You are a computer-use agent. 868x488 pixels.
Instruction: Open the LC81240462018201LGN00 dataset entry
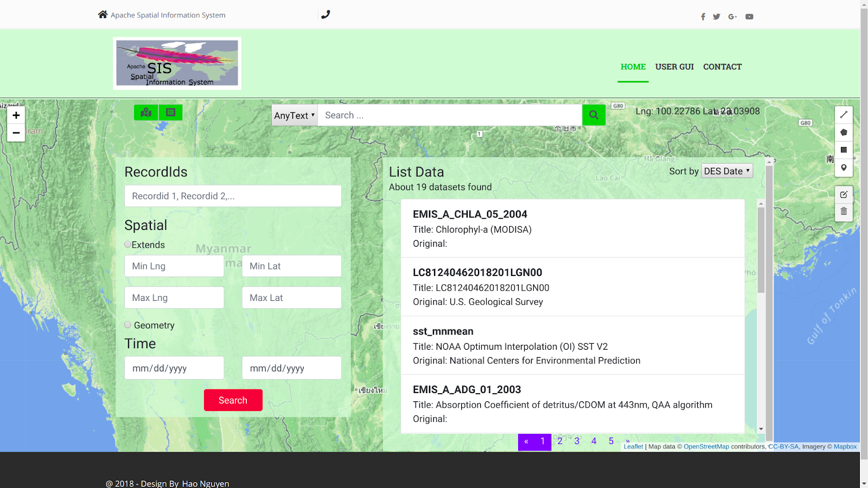tap(572, 287)
